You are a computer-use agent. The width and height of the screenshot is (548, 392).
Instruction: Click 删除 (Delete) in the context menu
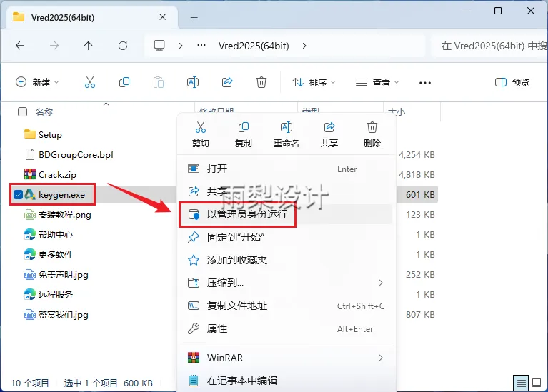372,134
